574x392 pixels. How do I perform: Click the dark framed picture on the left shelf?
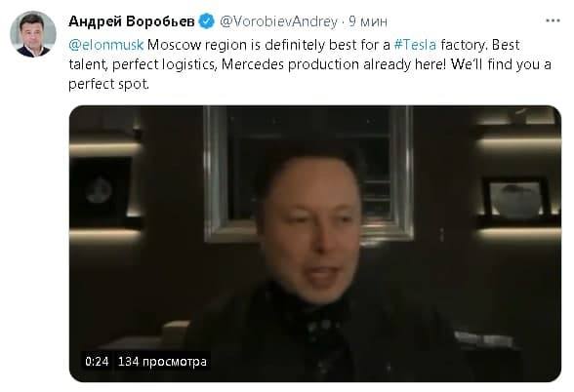(x=100, y=190)
